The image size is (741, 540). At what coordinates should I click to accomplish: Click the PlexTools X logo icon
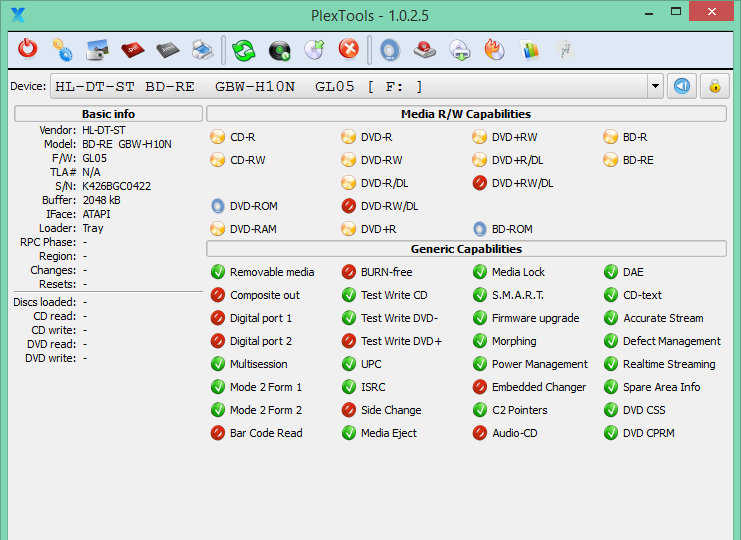click(x=18, y=15)
